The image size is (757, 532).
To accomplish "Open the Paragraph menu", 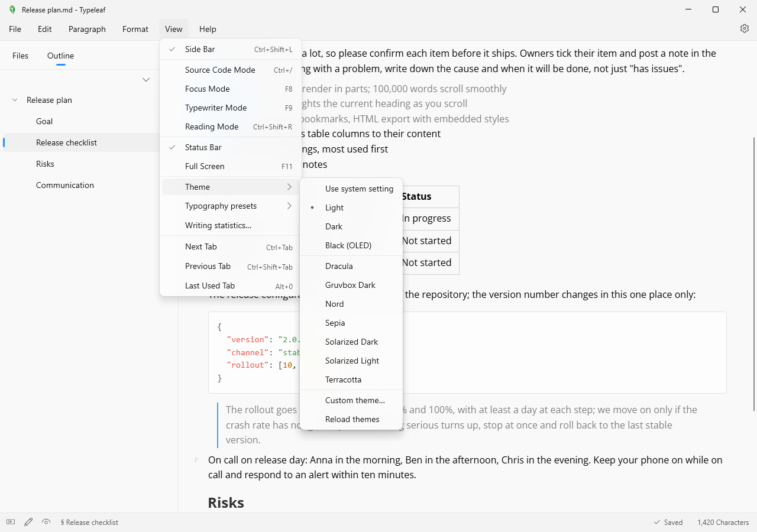I will click(x=87, y=29).
